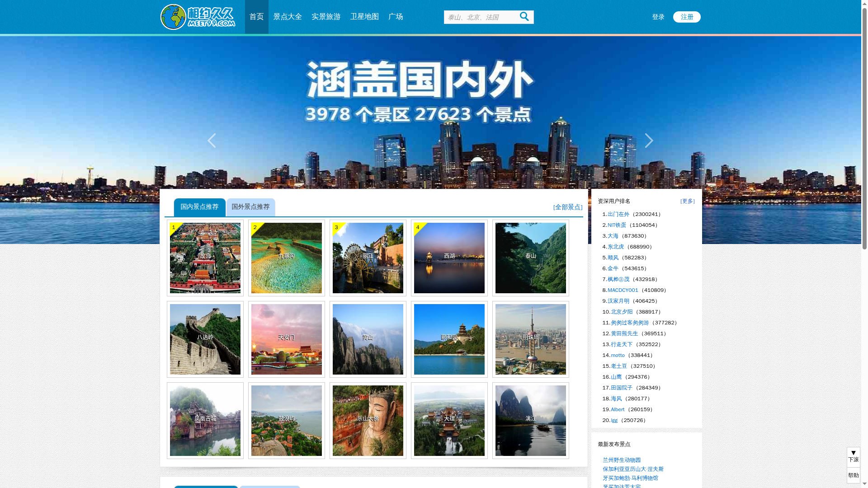Screen dimensions: 868x488
Task: Open user lgg profile link
Action: click(x=614, y=420)
